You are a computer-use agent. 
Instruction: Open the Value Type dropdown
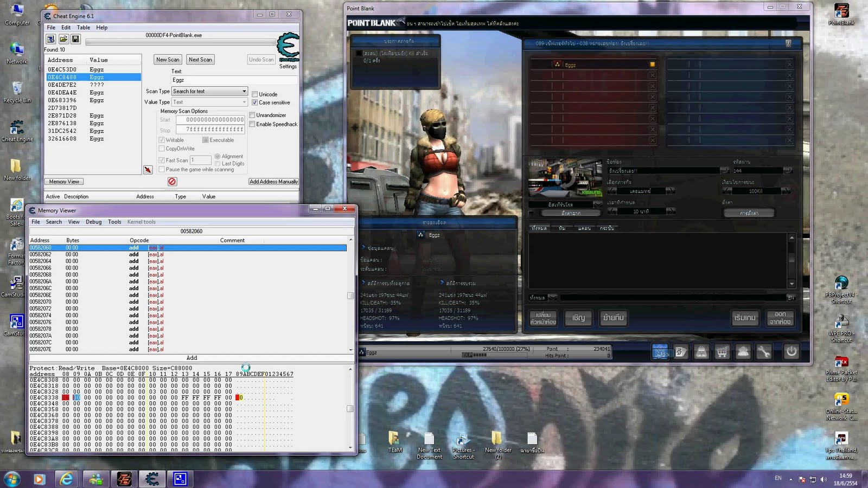209,102
